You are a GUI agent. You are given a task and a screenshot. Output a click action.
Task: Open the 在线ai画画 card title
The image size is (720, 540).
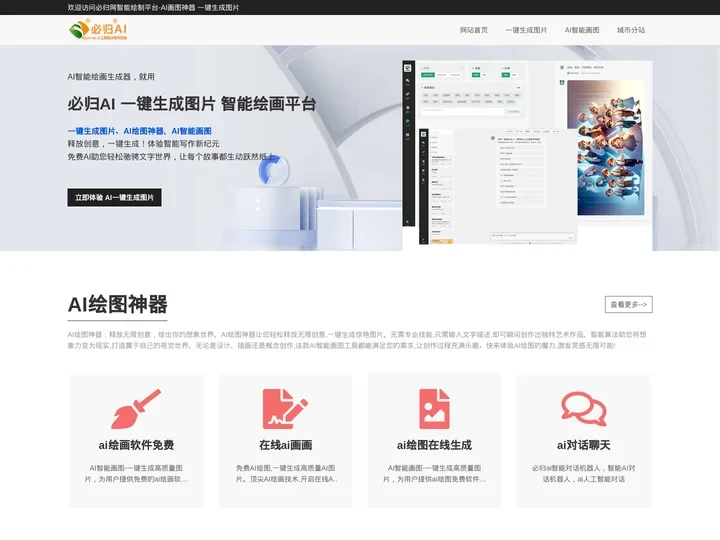(x=285, y=445)
